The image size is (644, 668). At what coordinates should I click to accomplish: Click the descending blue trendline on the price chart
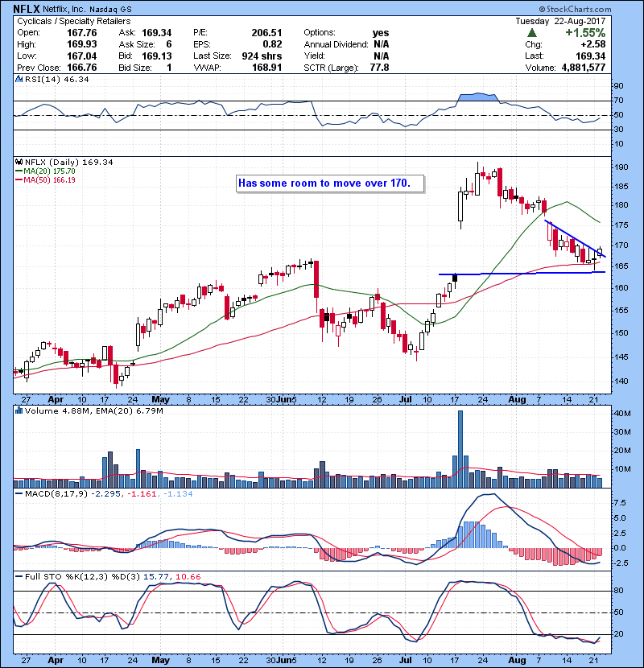click(575, 238)
